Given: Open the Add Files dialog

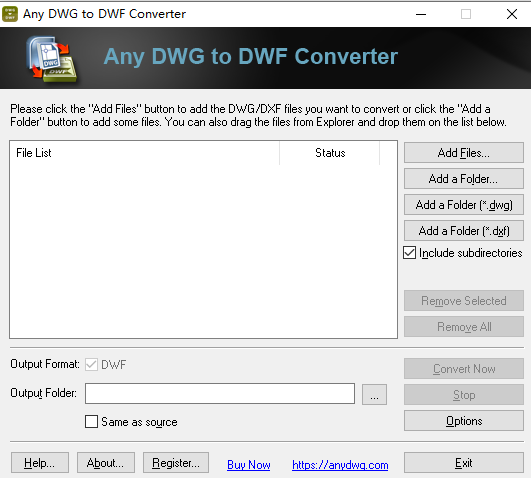Looking at the screenshot, I should pyautogui.click(x=464, y=153).
